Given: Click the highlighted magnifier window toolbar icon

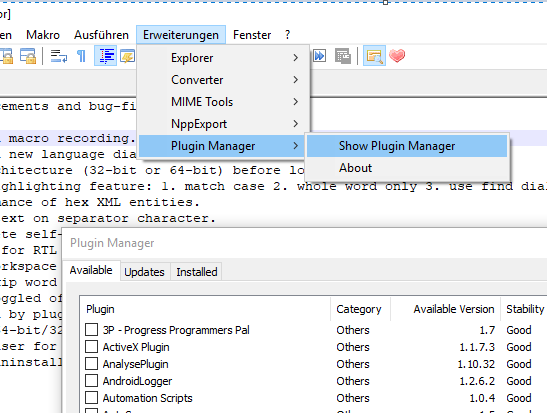Looking at the screenshot, I should (x=374, y=56).
